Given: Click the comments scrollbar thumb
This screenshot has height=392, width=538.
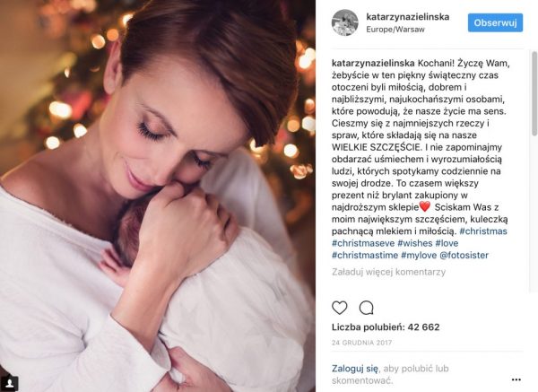Looking at the screenshot, I should [x=534, y=93].
